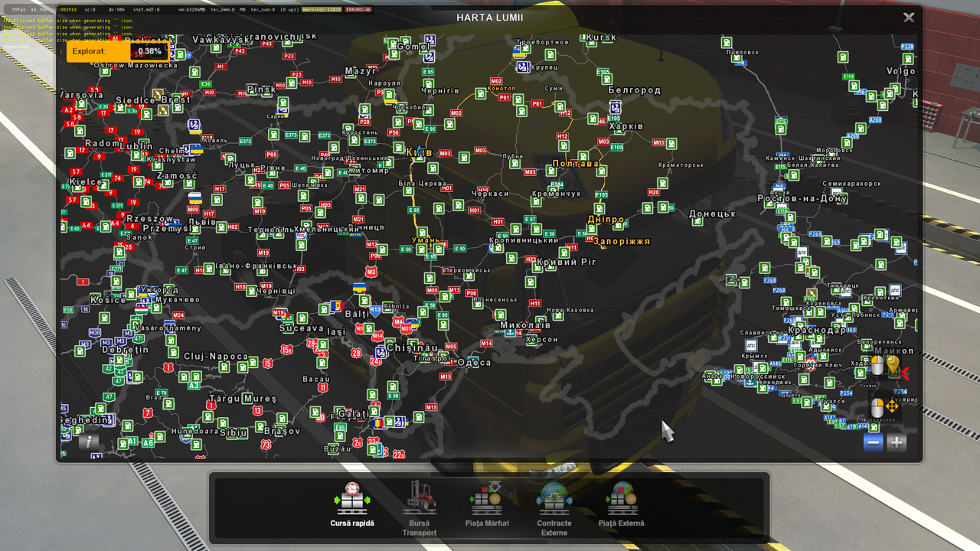
Task: Click the Белгород city label
Action: 635,90
